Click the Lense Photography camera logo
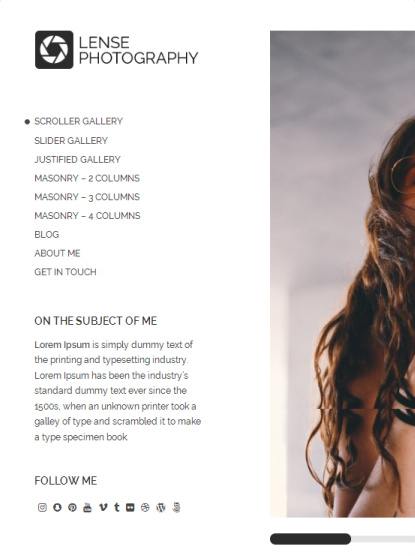 point(54,50)
